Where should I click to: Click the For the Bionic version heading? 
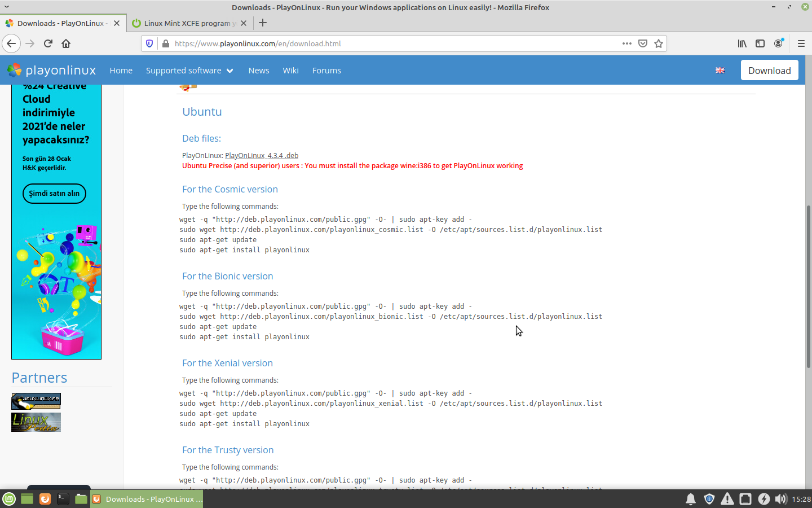pos(227,276)
